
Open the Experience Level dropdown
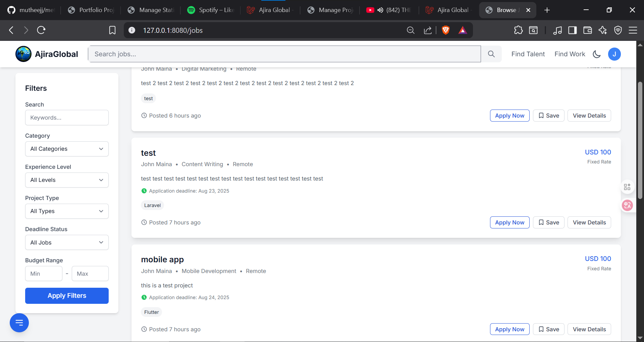(x=67, y=180)
